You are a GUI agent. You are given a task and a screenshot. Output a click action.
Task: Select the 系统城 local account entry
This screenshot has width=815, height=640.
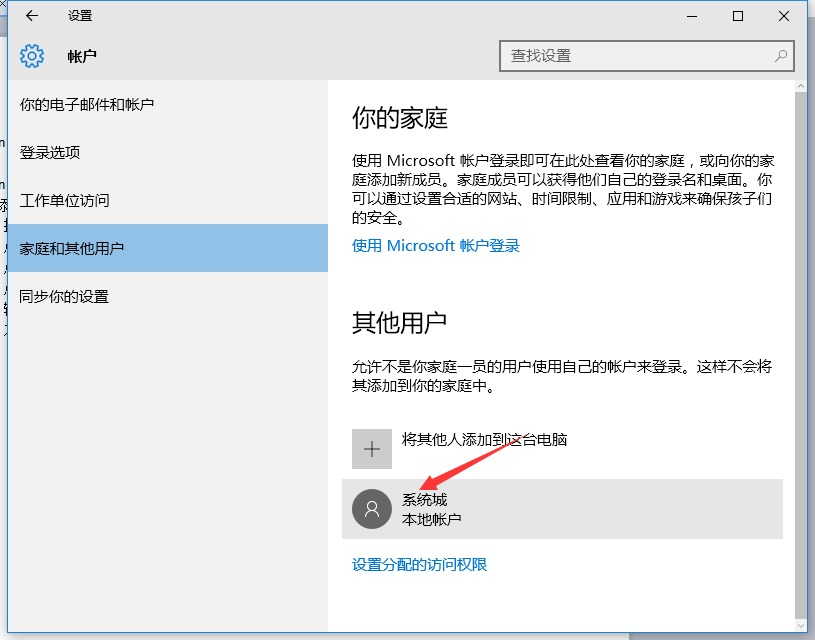pyautogui.click(x=562, y=509)
